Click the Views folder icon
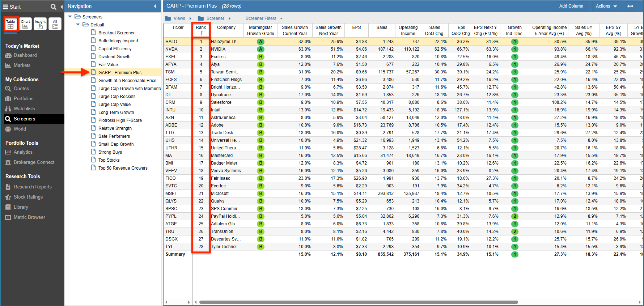The image size is (644, 306). point(168,18)
